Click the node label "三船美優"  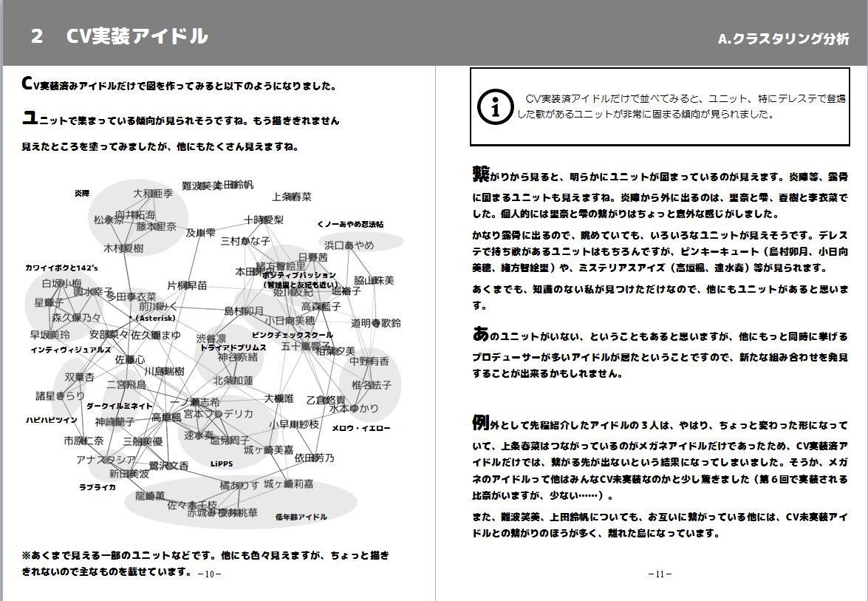click(x=143, y=441)
